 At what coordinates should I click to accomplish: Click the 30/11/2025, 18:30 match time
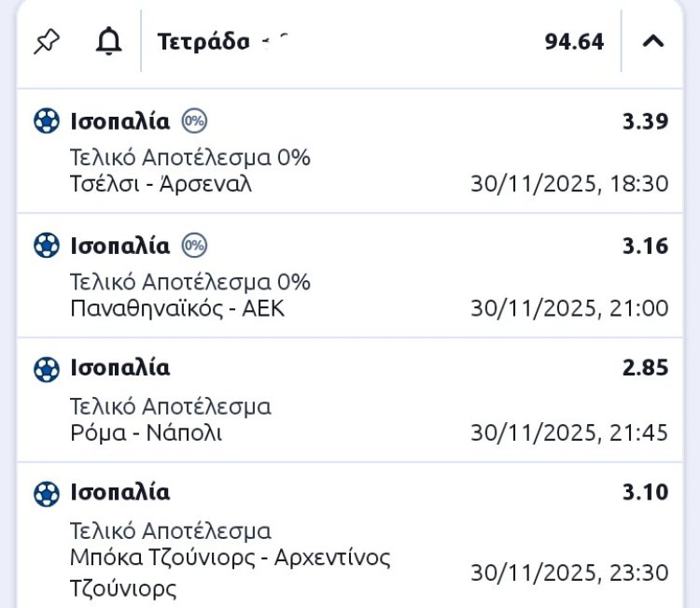[569, 184]
